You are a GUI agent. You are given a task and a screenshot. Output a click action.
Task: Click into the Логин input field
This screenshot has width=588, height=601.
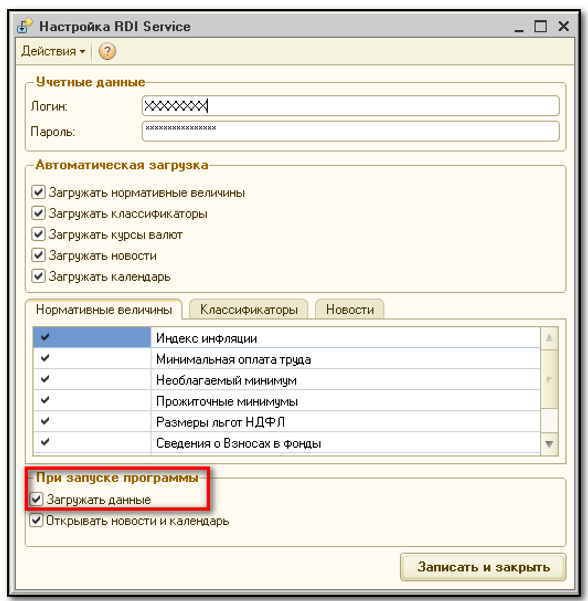(350, 106)
